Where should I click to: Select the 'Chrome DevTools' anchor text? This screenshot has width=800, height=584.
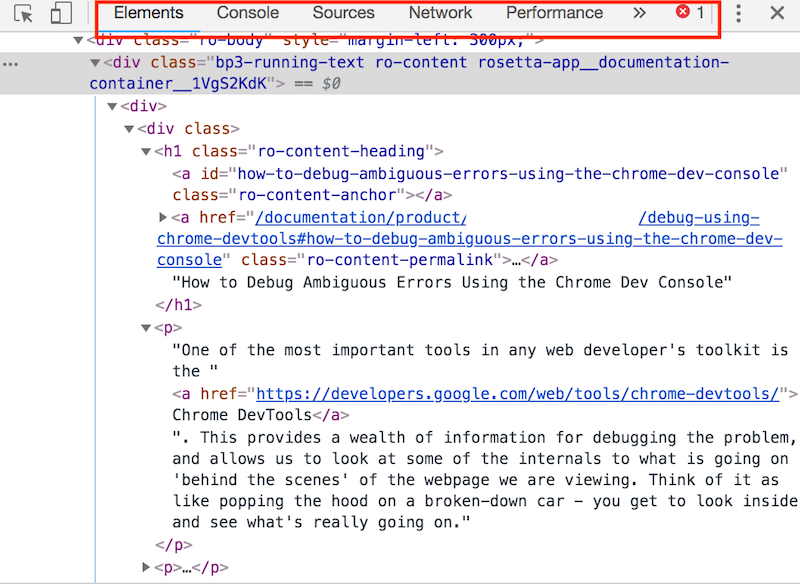242,415
